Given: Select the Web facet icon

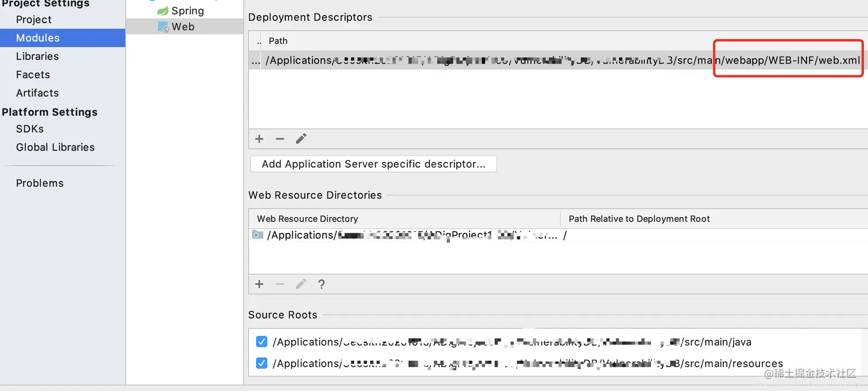Looking at the screenshot, I should (x=163, y=27).
